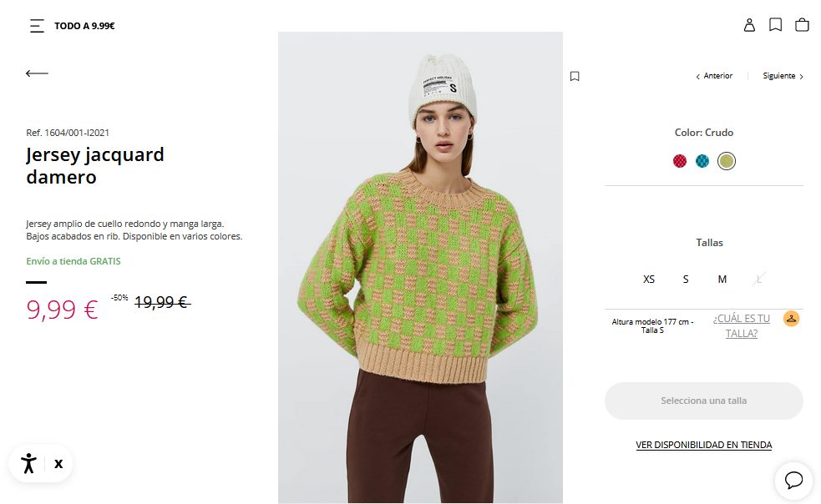The image size is (821, 504).
Task: Select size M
Action: [722, 280]
